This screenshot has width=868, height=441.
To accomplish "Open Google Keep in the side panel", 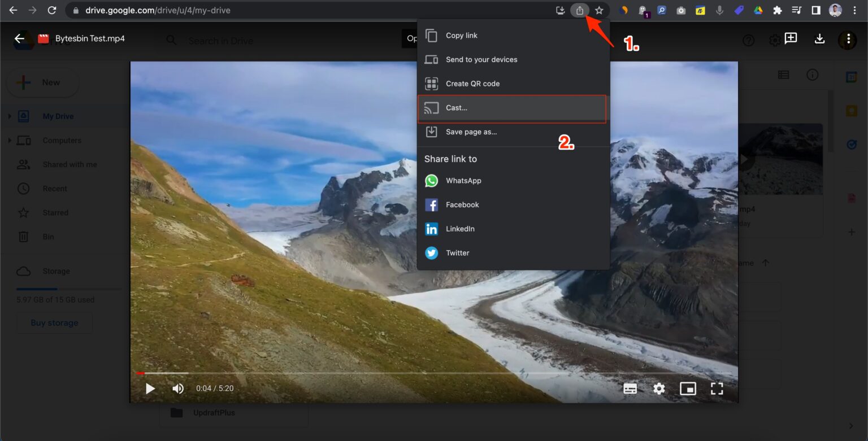I will [x=852, y=111].
